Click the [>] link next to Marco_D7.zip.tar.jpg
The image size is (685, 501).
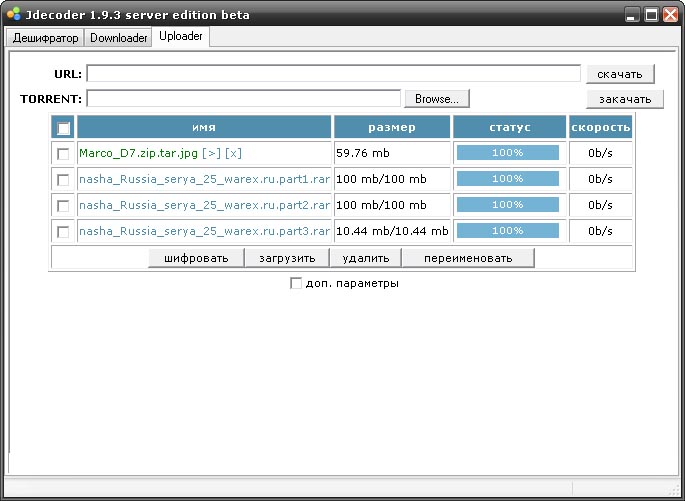[x=211, y=153]
